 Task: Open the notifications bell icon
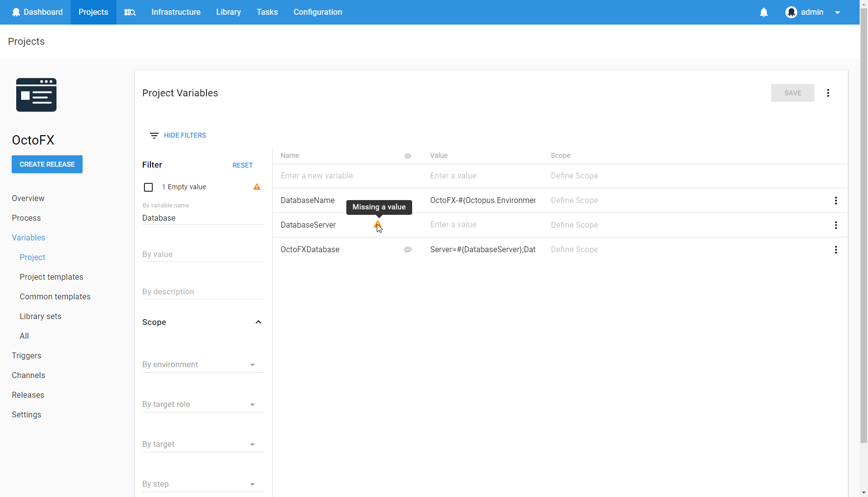point(763,12)
